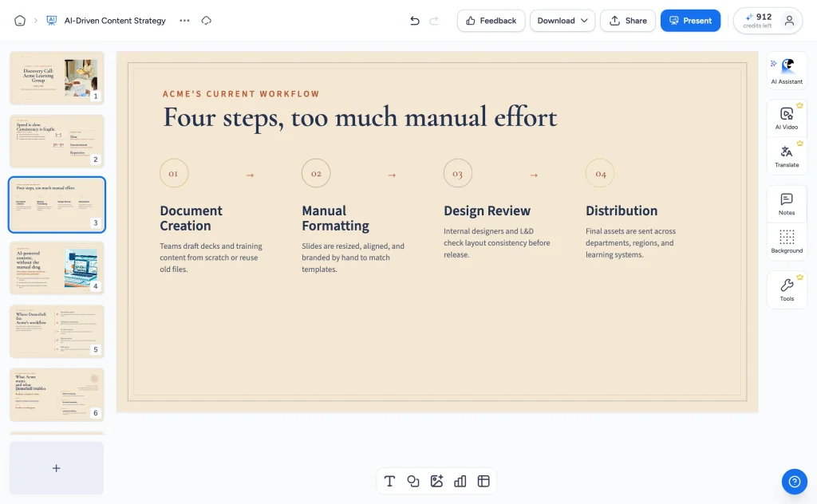Insert a text box with the T tool
817x504 pixels.
[x=389, y=481]
